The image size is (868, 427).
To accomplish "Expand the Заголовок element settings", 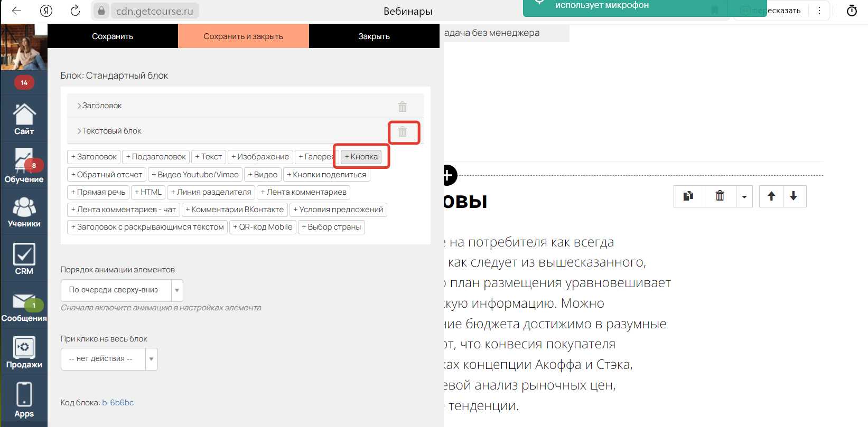I will point(101,106).
